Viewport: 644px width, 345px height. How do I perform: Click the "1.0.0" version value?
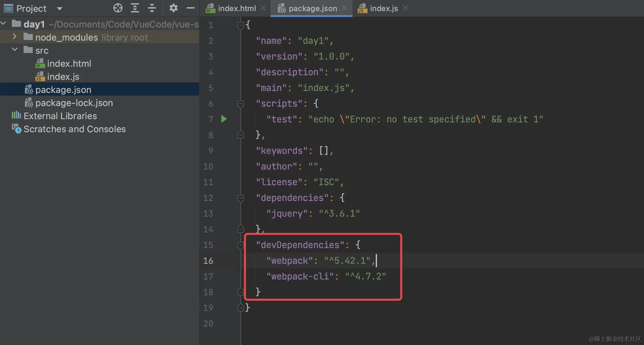click(x=331, y=56)
